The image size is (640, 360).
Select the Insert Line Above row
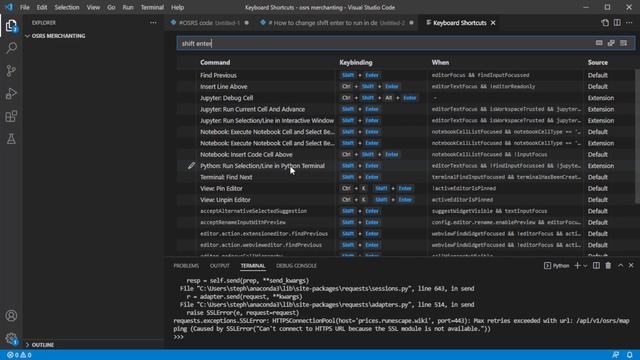pos(405,87)
